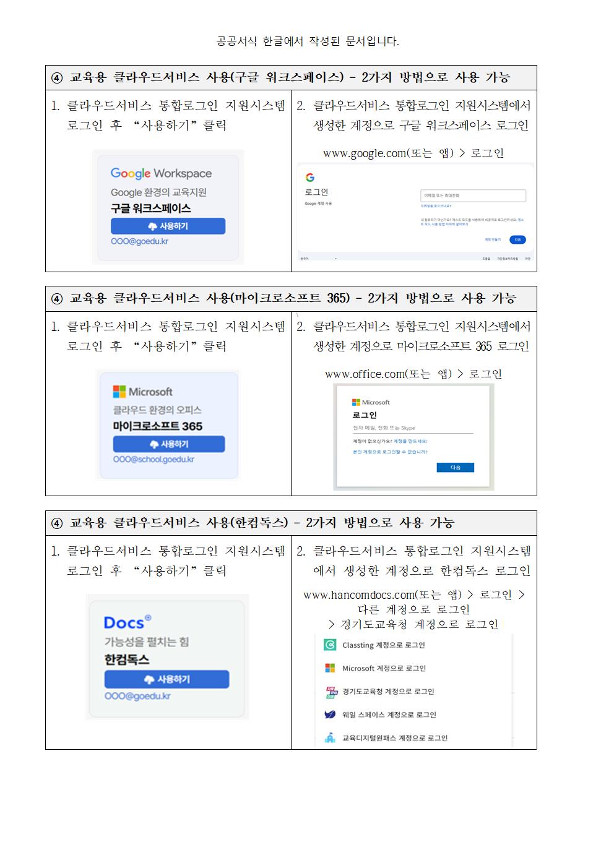
Task: Click the 계정 만들기 link on the Google login
Action: (x=493, y=239)
